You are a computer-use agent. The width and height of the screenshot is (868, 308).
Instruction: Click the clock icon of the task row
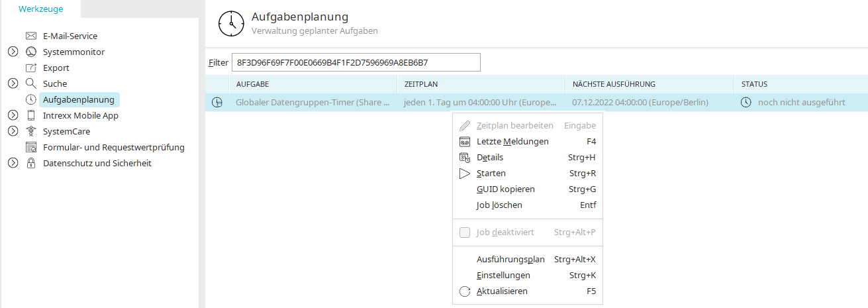[217, 103]
